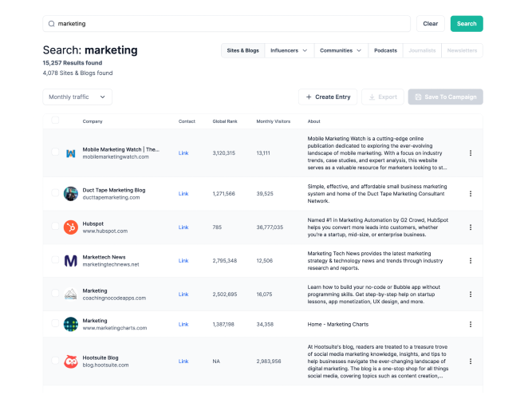The image size is (532, 399).
Task: Click the Mobile Marketing Watch logo icon
Action: click(70, 153)
